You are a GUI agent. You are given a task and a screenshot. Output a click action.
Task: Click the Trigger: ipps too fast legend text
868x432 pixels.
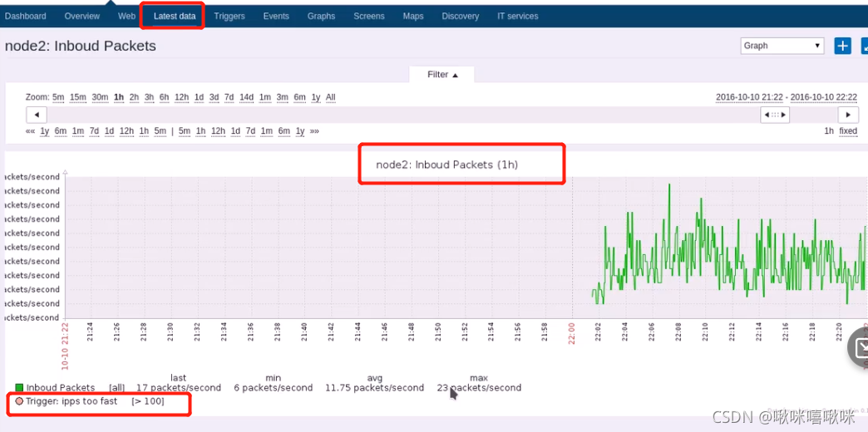[x=72, y=401]
